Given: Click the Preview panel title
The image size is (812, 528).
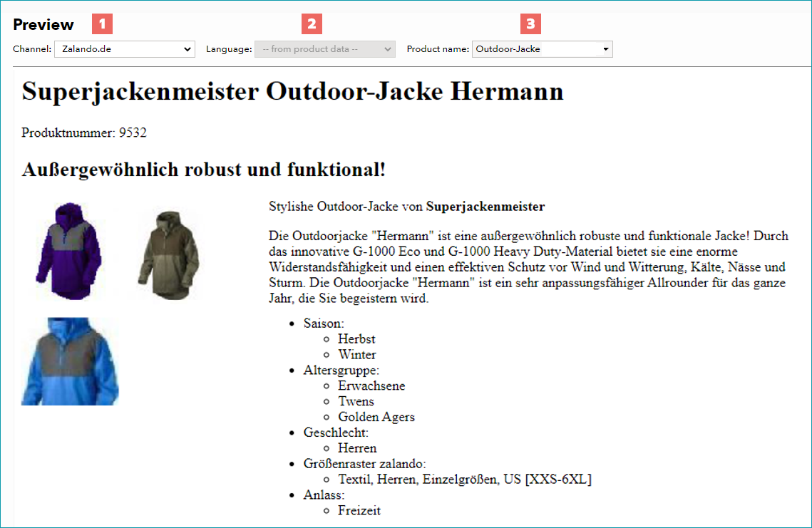Looking at the screenshot, I should click(x=43, y=24).
